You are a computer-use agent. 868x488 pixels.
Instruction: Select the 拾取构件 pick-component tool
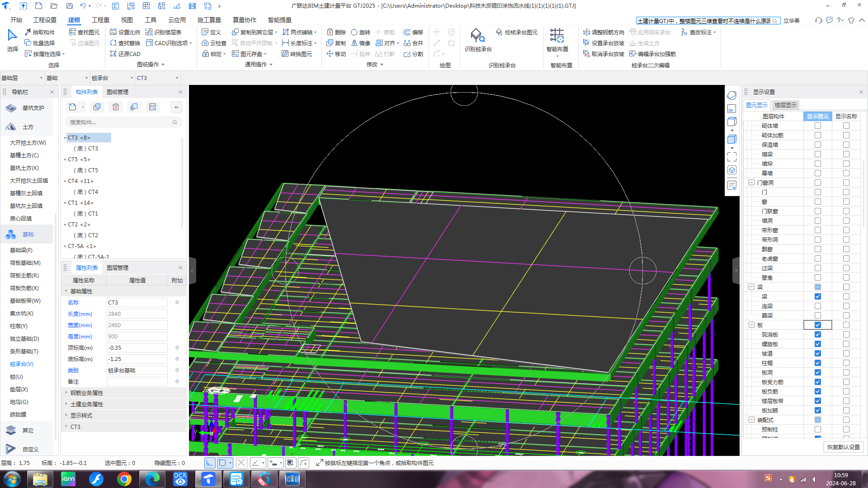pos(40,32)
